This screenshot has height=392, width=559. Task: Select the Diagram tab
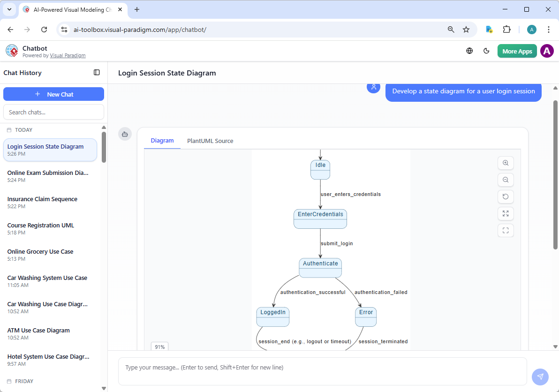[x=162, y=140]
